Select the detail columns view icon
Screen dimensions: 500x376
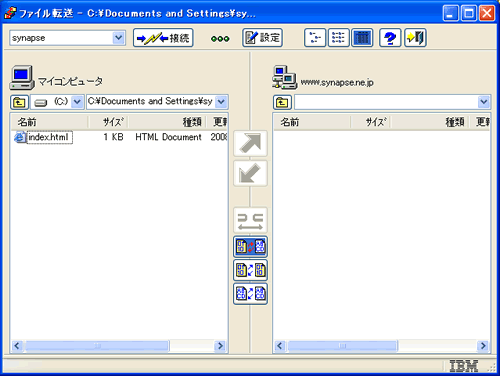click(362, 38)
